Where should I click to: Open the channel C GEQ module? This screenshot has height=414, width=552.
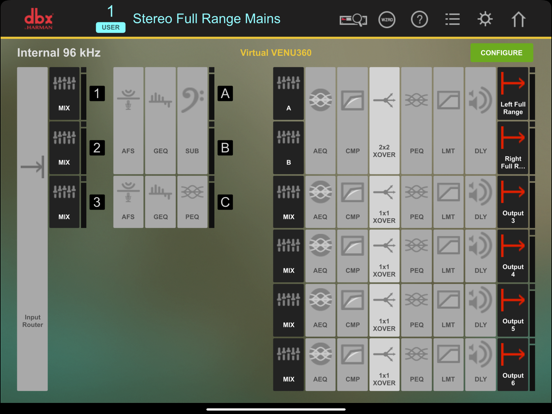tap(160, 202)
